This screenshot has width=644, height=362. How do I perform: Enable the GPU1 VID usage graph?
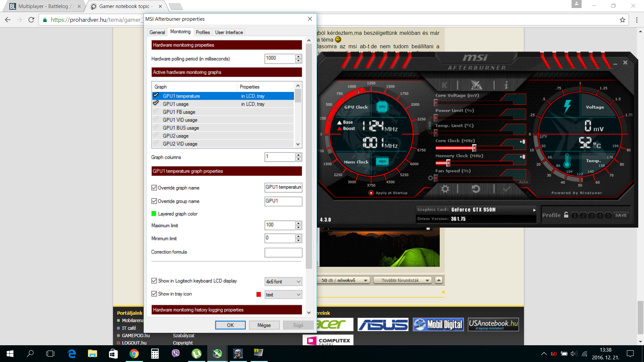(156, 120)
